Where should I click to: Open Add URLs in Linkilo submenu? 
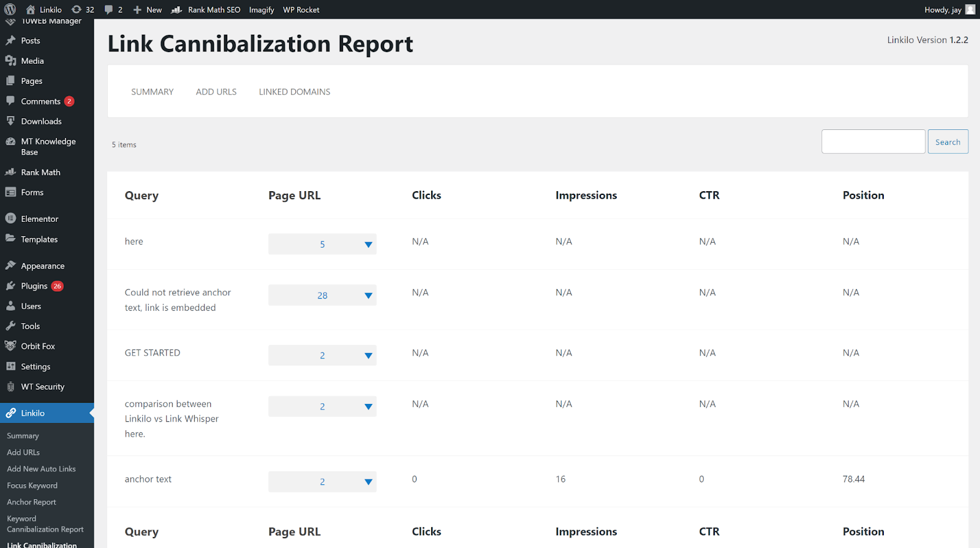pos(23,452)
